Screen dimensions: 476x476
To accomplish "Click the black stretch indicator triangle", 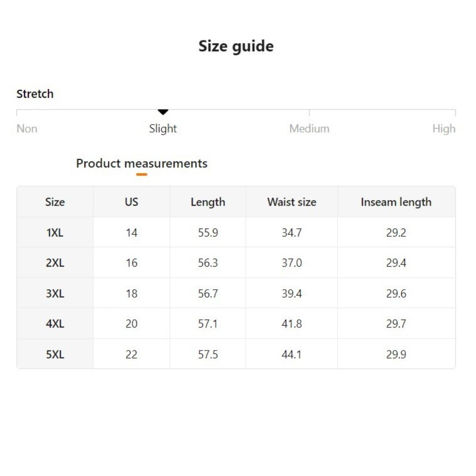I will click(163, 112).
